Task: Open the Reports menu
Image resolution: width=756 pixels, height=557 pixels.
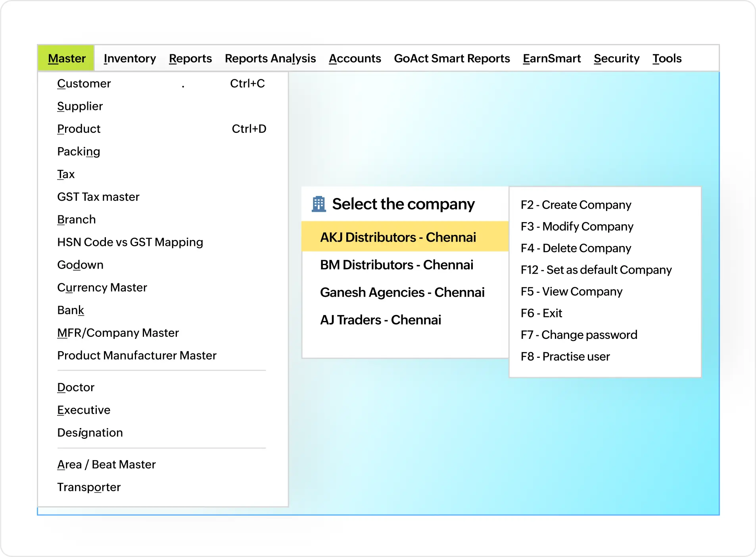Action: (190, 58)
